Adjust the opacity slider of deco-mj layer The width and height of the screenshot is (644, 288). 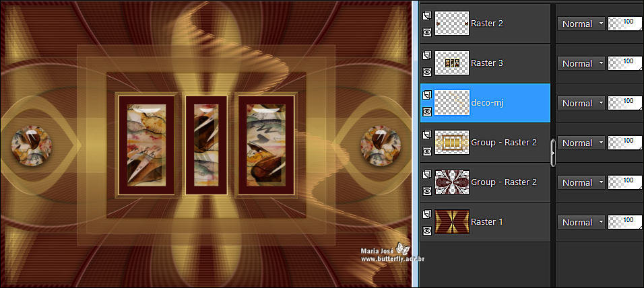(625, 103)
